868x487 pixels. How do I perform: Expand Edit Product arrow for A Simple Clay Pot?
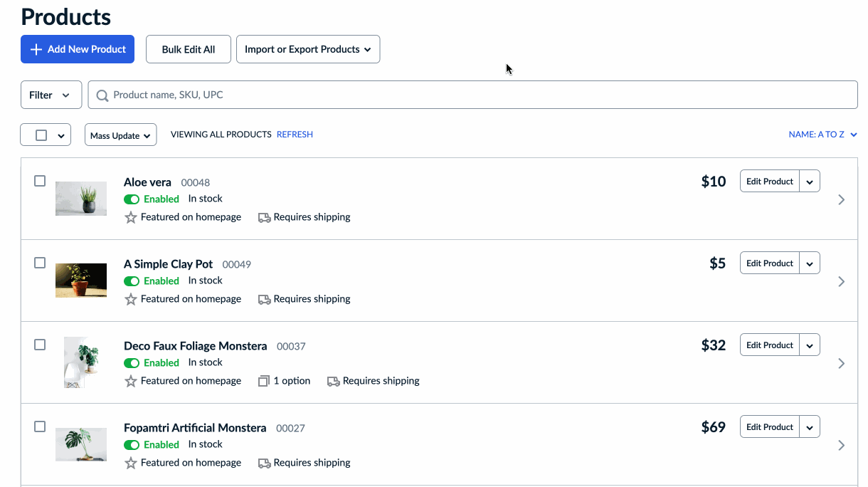tap(810, 263)
